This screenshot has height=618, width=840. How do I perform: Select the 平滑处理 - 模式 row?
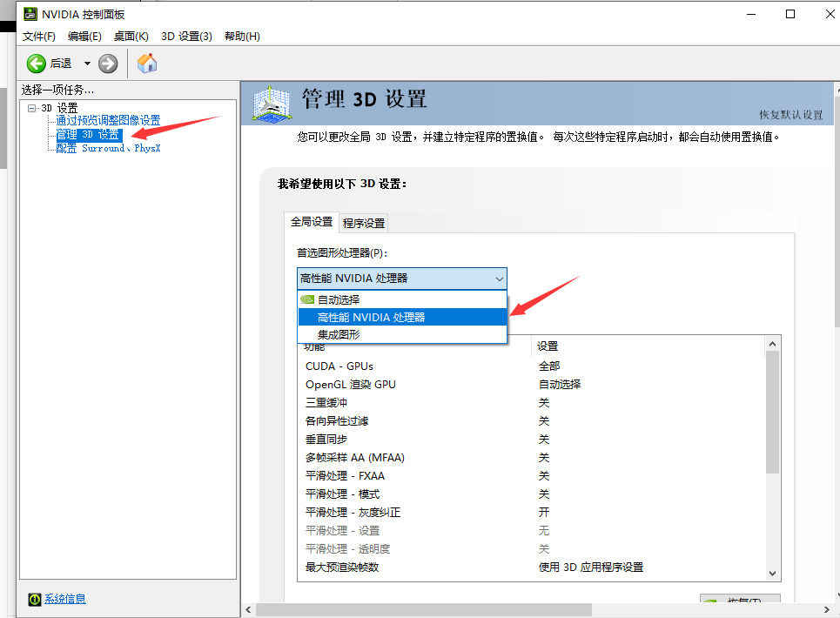(x=530, y=494)
